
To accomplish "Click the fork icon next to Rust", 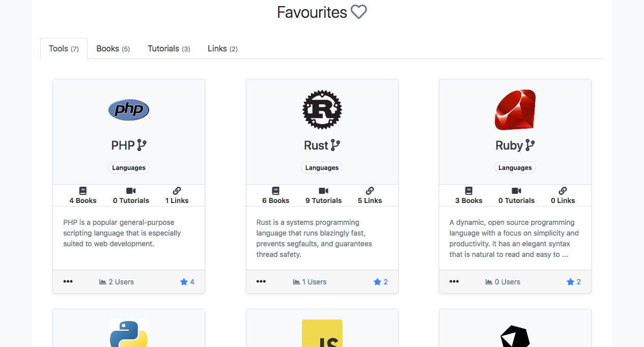I will [335, 144].
